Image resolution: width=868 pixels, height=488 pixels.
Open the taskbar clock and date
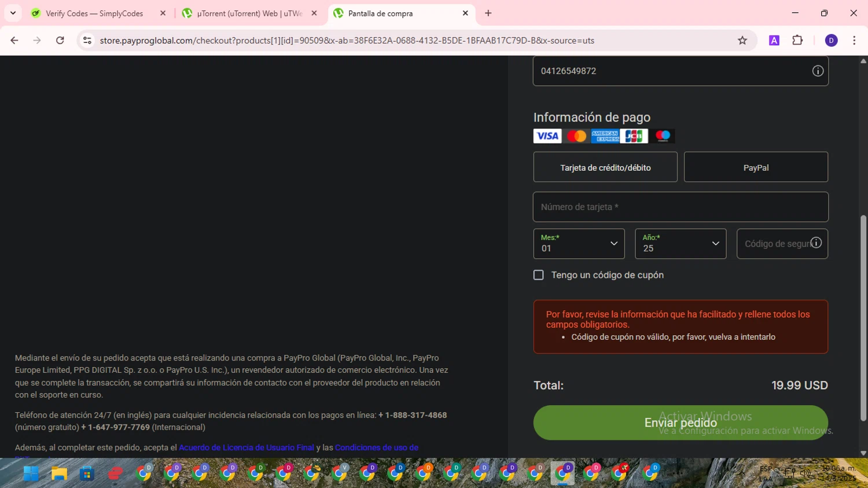[838, 474]
